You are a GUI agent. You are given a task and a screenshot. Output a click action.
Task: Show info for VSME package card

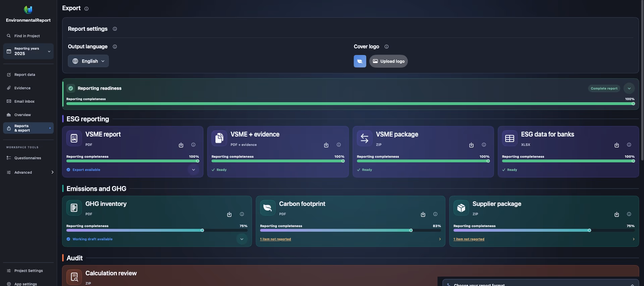coord(484,145)
